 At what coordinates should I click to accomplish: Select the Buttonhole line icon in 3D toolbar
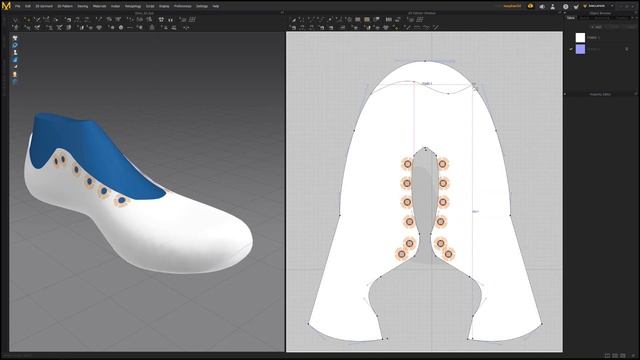(x=130, y=28)
